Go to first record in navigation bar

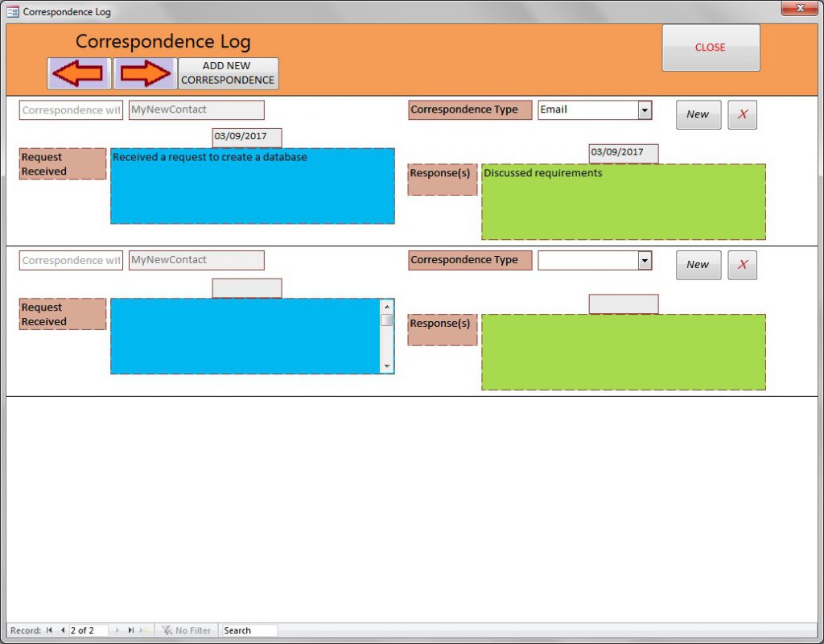point(49,630)
